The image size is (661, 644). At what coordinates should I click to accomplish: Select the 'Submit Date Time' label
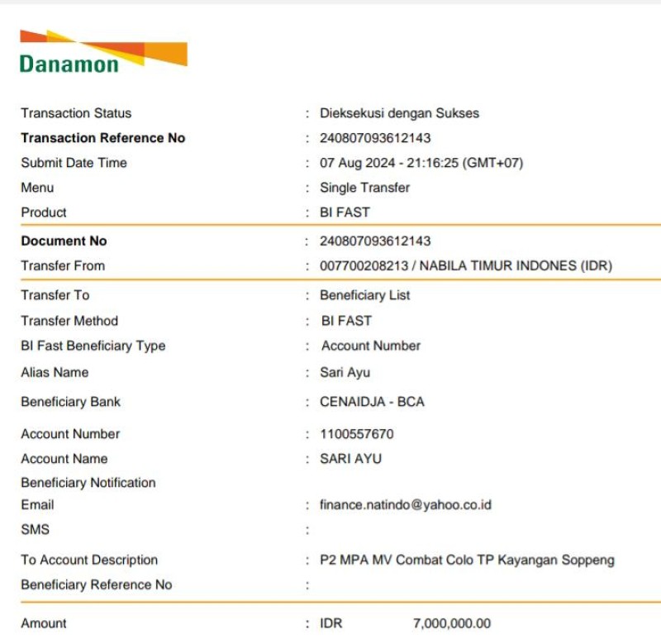(x=74, y=163)
